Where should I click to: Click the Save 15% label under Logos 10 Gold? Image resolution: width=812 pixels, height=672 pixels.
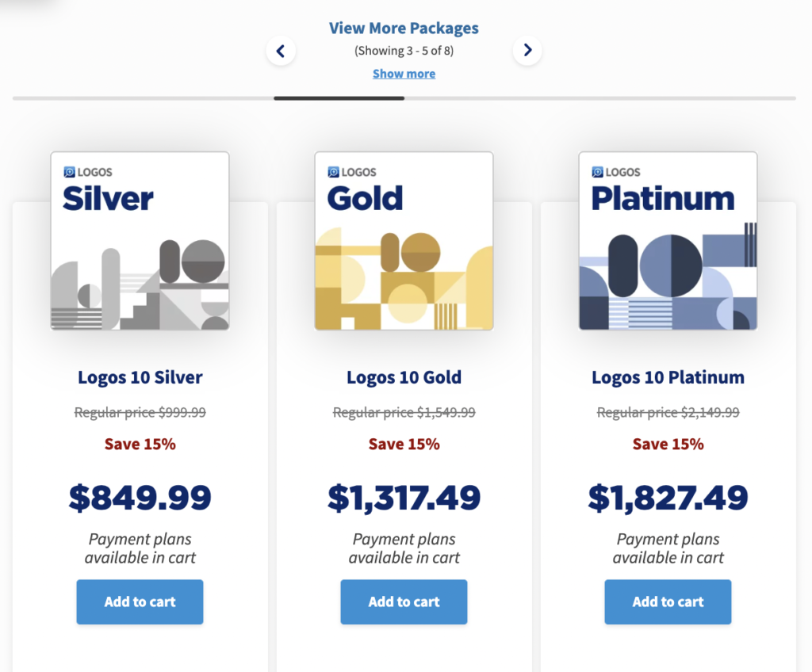[x=404, y=444]
